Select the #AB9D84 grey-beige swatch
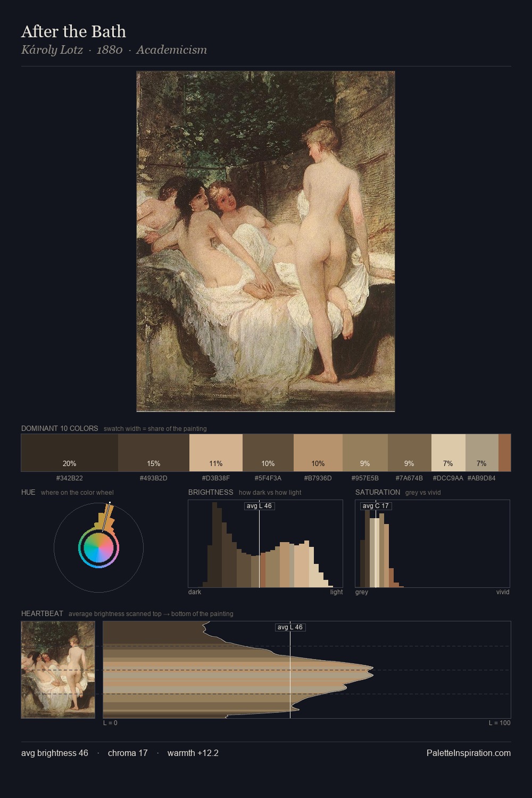Image resolution: width=532 pixels, height=798 pixels. click(x=482, y=453)
